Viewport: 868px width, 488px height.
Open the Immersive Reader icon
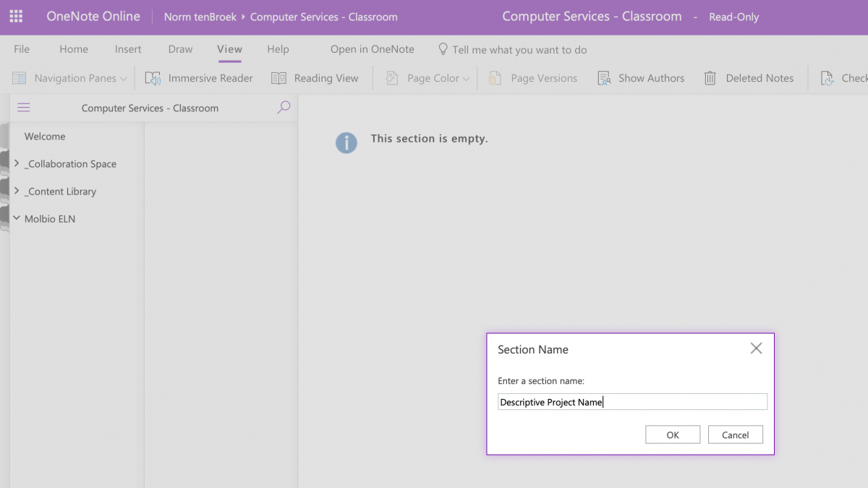coord(153,78)
